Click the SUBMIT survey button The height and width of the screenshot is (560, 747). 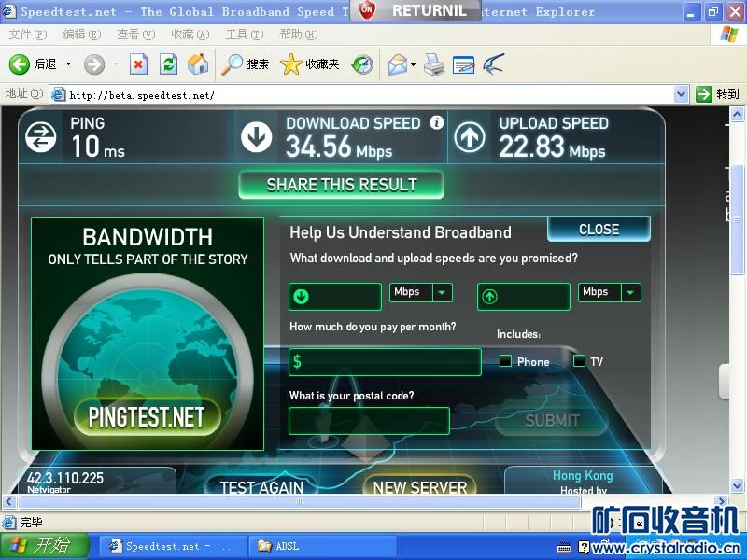pos(552,421)
